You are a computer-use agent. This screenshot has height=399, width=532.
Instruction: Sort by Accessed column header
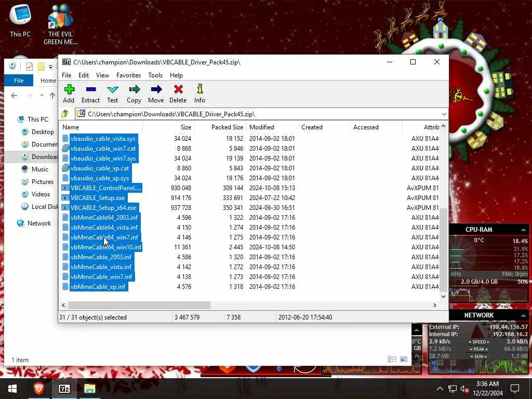click(x=376, y=127)
